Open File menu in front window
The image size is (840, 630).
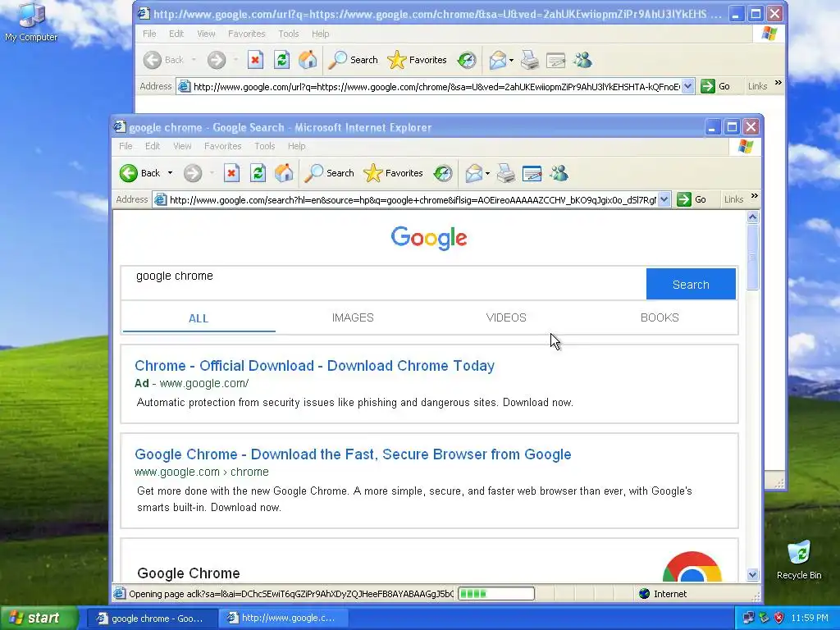point(126,146)
